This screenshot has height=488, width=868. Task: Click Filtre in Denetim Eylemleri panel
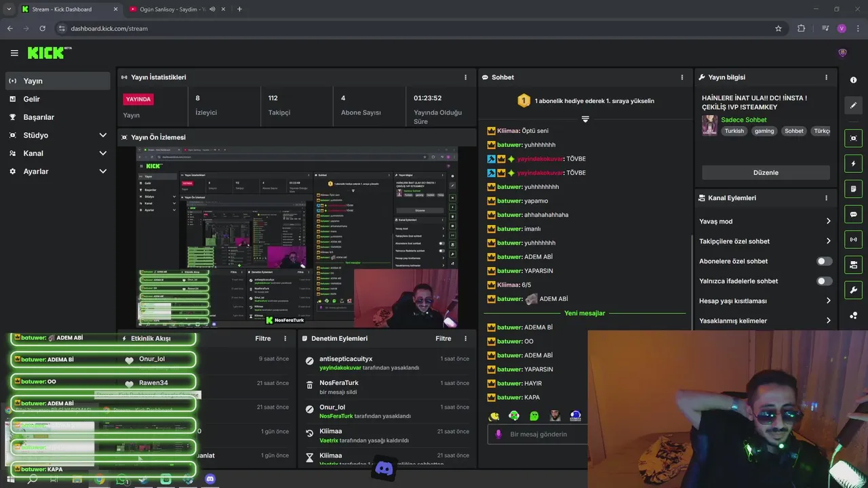click(443, 338)
